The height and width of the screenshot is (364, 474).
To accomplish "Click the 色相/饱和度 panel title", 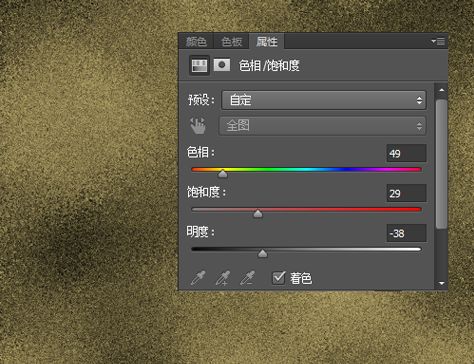I will [269, 66].
